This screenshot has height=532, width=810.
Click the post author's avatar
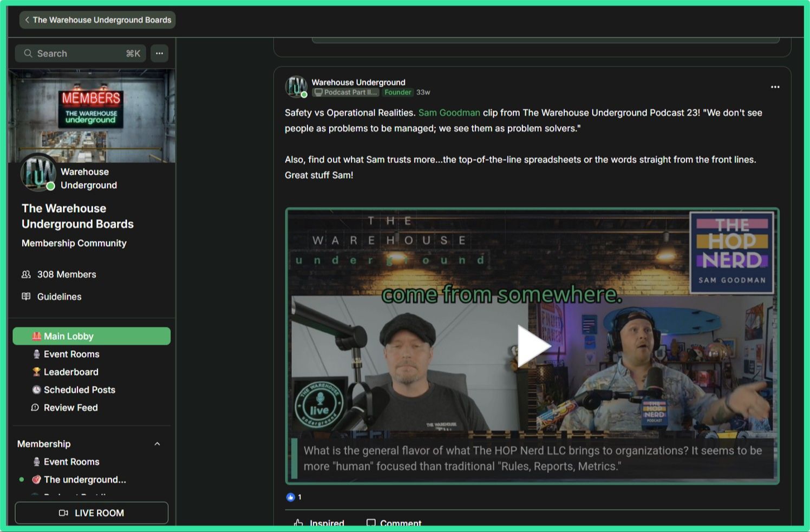pyautogui.click(x=296, y=87)
